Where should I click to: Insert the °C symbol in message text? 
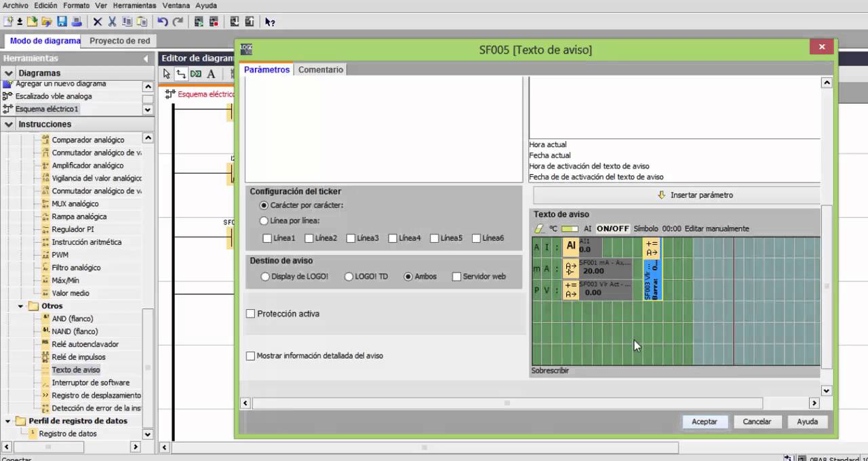[x=553, y=228]
